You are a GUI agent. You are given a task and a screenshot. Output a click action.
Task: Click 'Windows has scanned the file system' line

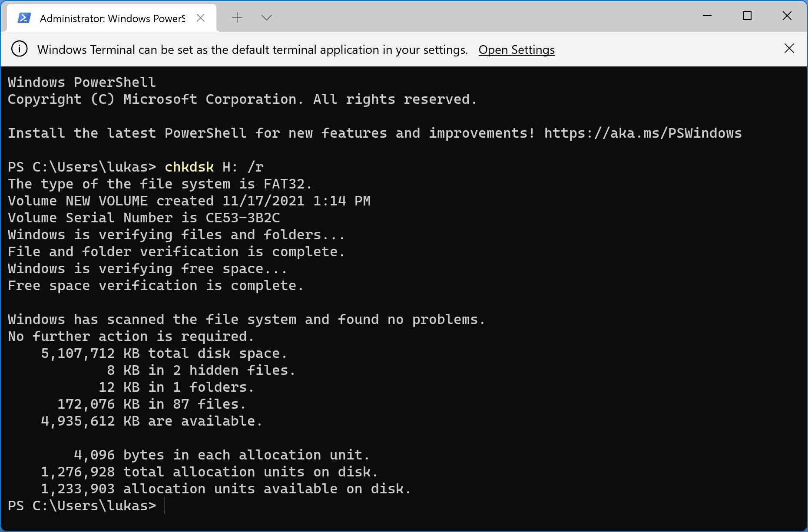(246, 319)
